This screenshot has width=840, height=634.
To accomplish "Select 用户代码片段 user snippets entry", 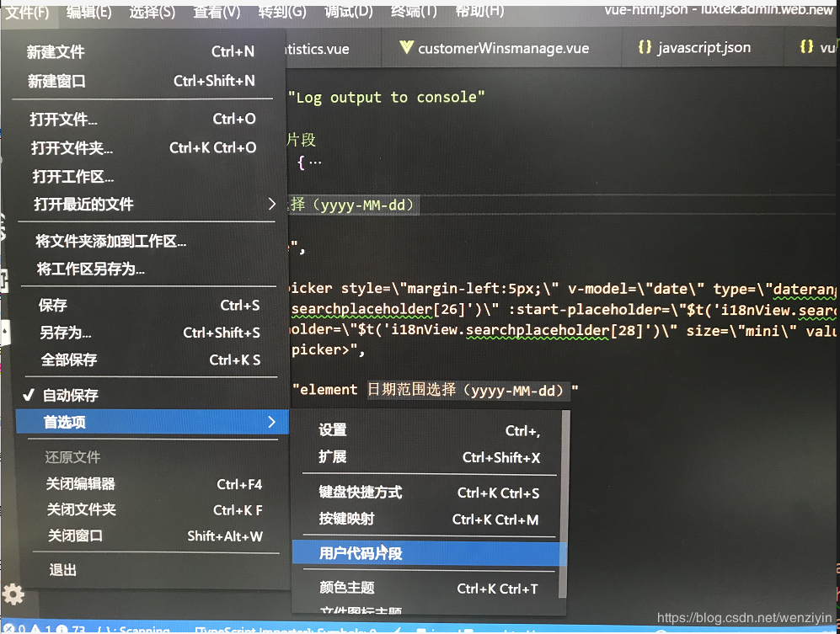I will (x=429, y=553).
